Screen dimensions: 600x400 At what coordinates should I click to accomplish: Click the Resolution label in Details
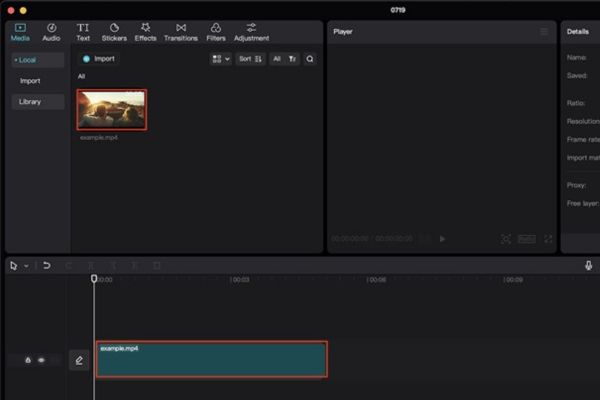(583, 121)
